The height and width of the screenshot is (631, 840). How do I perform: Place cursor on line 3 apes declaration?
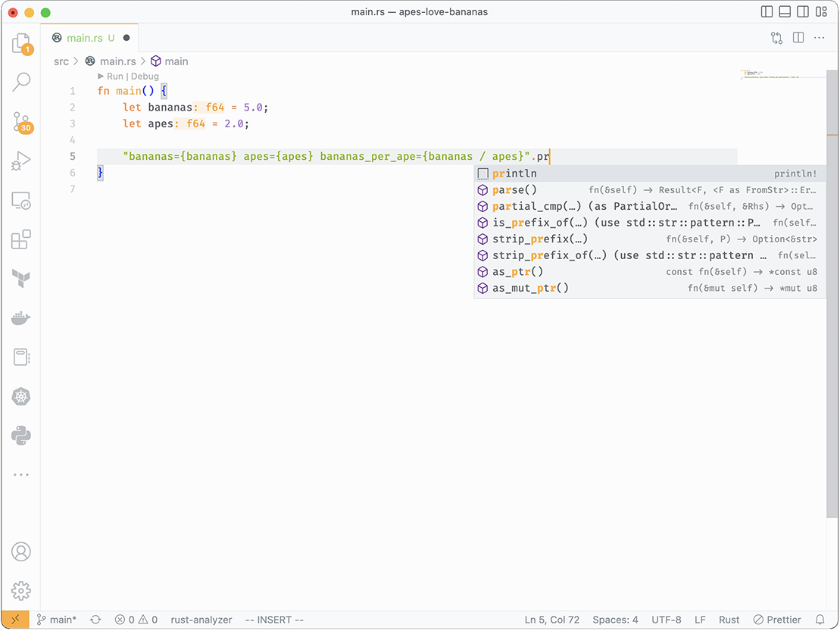click(186, 123)
